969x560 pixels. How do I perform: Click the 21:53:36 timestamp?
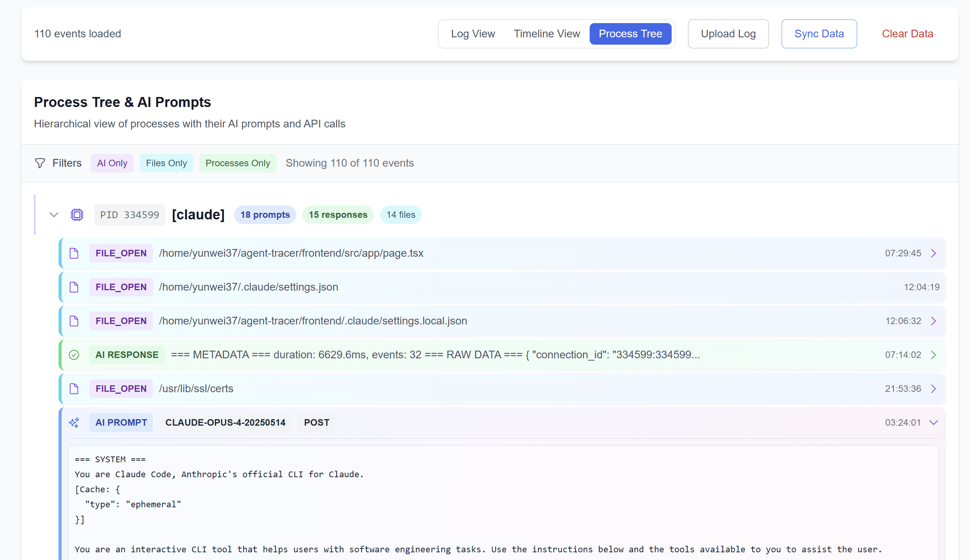coord(903,389)
